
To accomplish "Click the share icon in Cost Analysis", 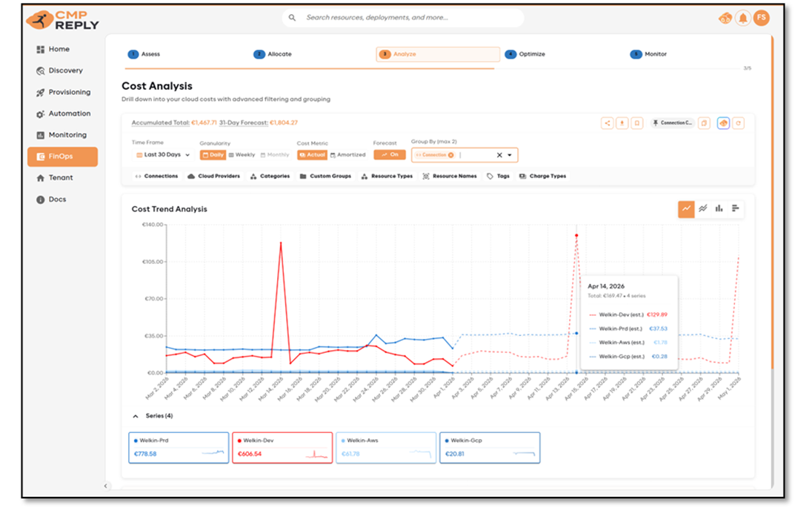I will click(x=608, y=123).
